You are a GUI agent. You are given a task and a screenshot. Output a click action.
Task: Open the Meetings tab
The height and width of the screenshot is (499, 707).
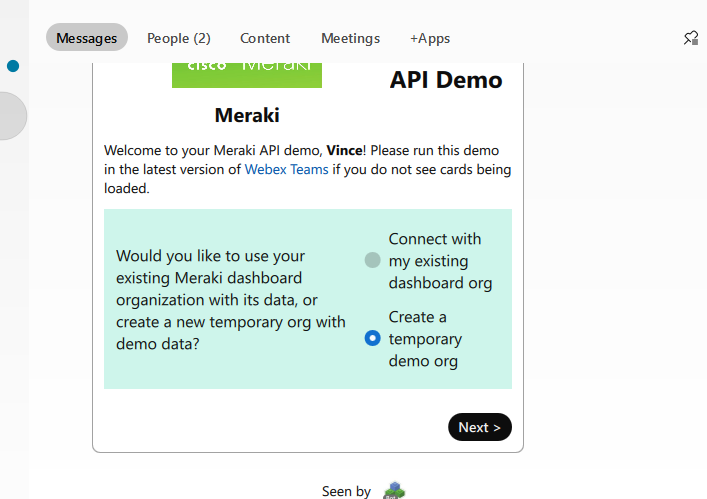(350, 38)
